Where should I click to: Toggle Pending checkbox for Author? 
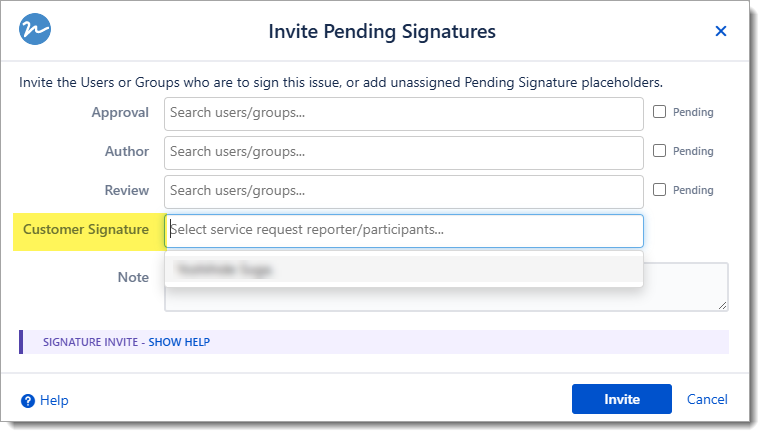pos(659,151)
